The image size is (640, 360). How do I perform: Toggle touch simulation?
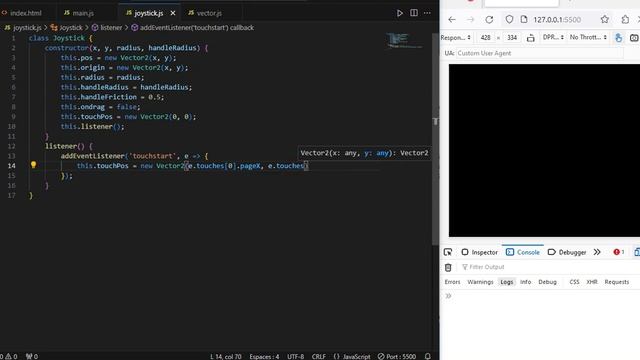pos(619,38)
